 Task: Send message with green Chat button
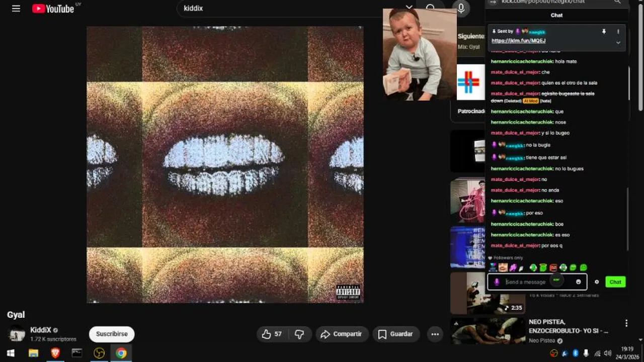point(615,282)
